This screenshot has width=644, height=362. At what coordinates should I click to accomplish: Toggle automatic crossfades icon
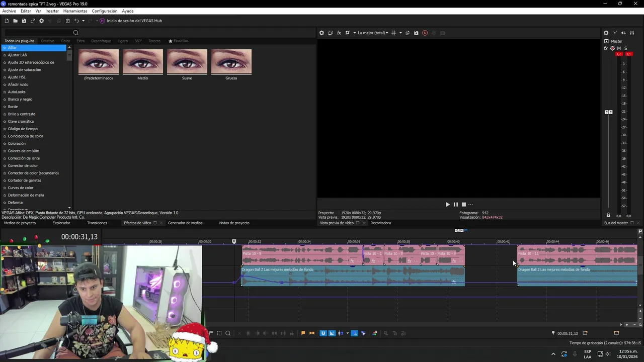click(332, 333)
